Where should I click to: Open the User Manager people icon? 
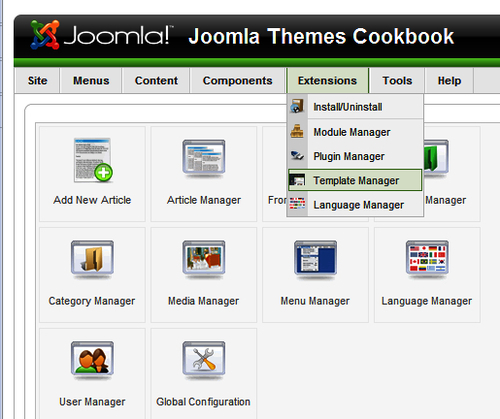pos(92,359)
